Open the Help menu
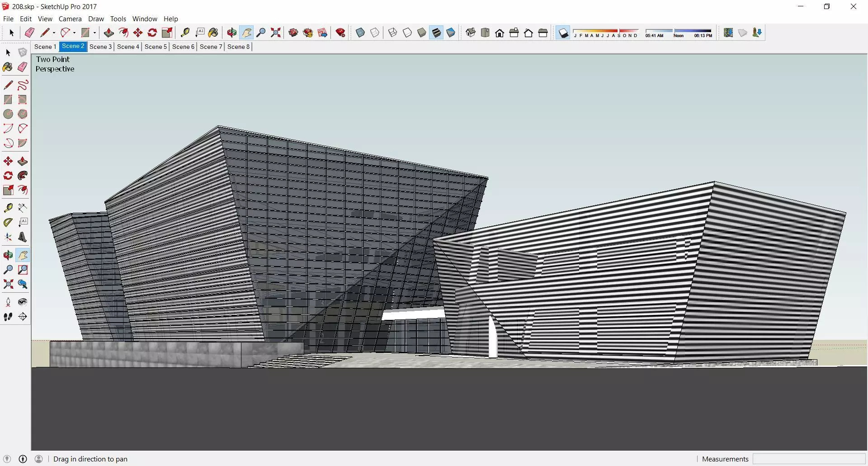The width and height of the screenshot is (868, 466). coord(171,19)
